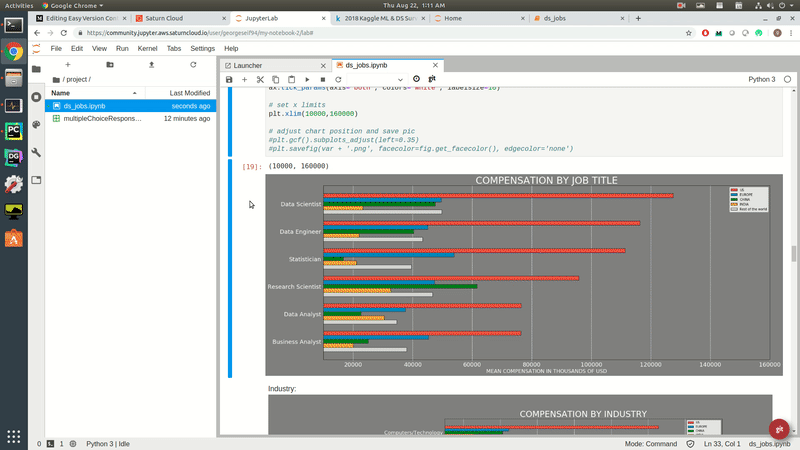Close the Launcher tab
The height and width of the screenshot is (450, 800).
click(x=323, y=66)
